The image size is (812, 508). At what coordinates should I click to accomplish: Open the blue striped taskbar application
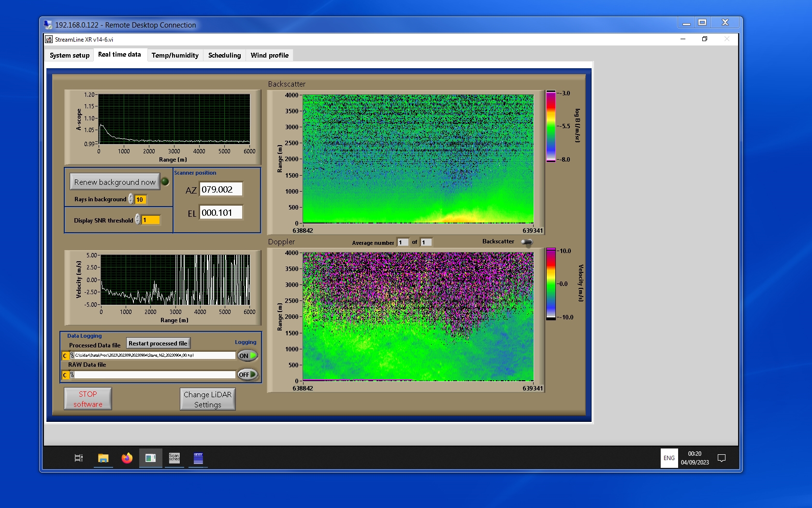pyautogui.click(x=198, y=458)
